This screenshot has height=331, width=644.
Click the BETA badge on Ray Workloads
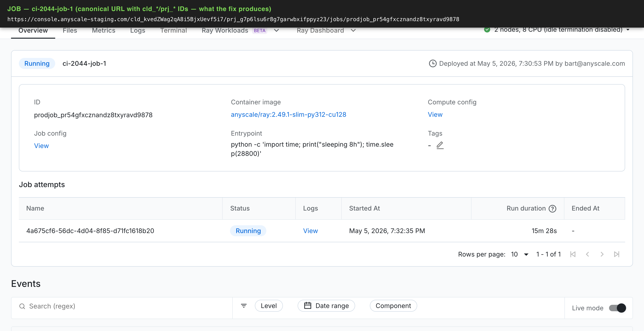click(x=259, y=31)
